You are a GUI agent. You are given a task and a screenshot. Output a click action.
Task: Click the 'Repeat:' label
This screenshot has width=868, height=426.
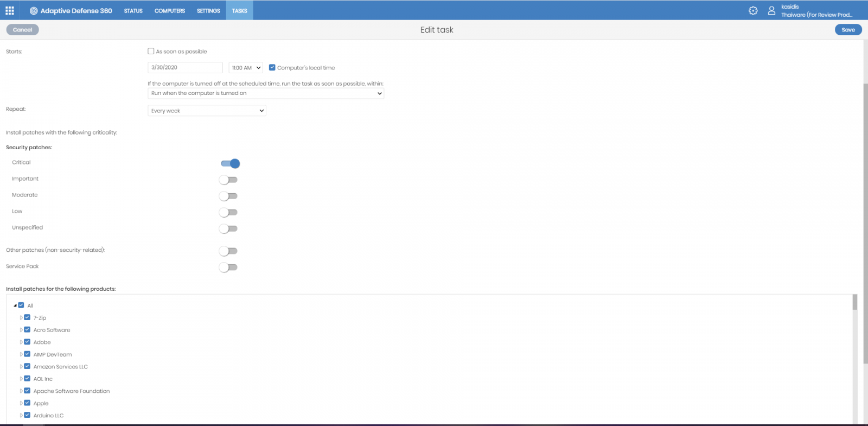click(16, 109)
